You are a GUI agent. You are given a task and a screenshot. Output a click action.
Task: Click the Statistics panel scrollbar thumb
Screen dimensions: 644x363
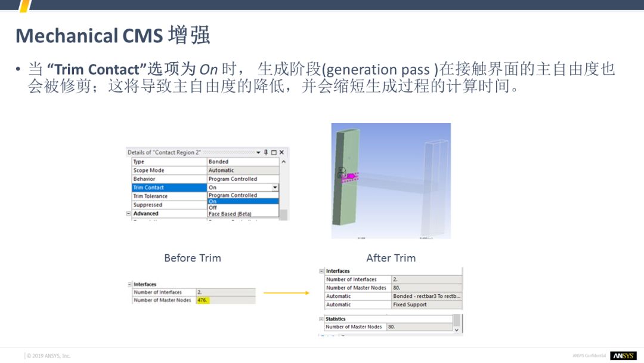point(457,320)
